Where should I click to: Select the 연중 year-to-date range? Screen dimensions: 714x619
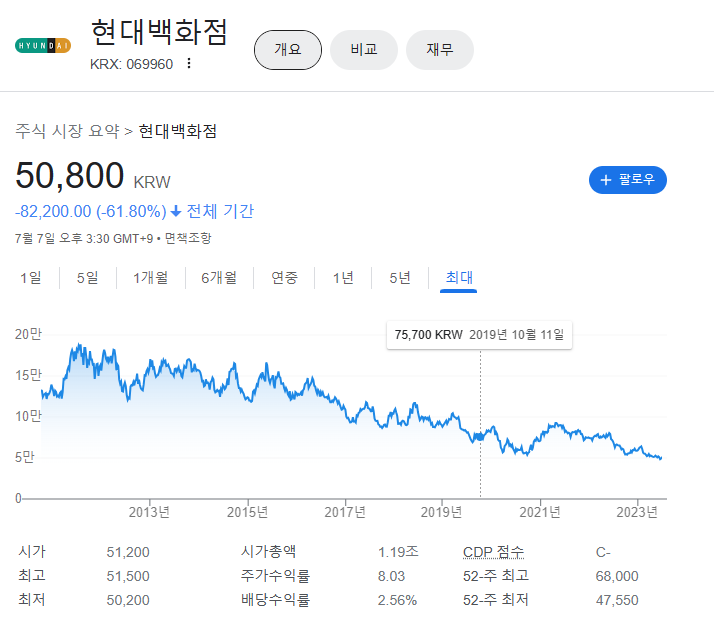click(x=284, y=277)
